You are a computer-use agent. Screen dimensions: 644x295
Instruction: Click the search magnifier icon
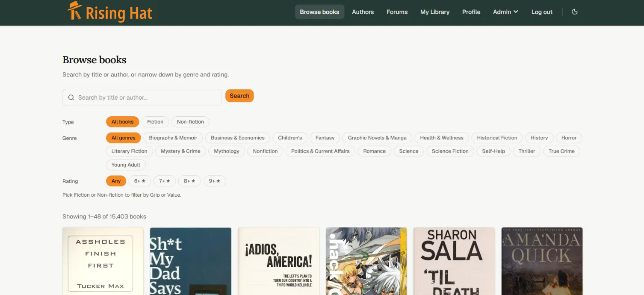click(71, 97)
